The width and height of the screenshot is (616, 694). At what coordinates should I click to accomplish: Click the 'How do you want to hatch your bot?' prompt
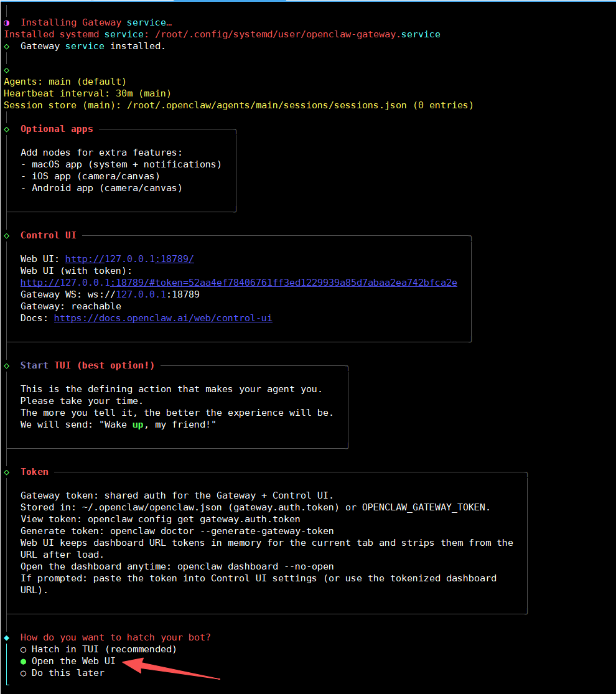[x=116, y=637]
